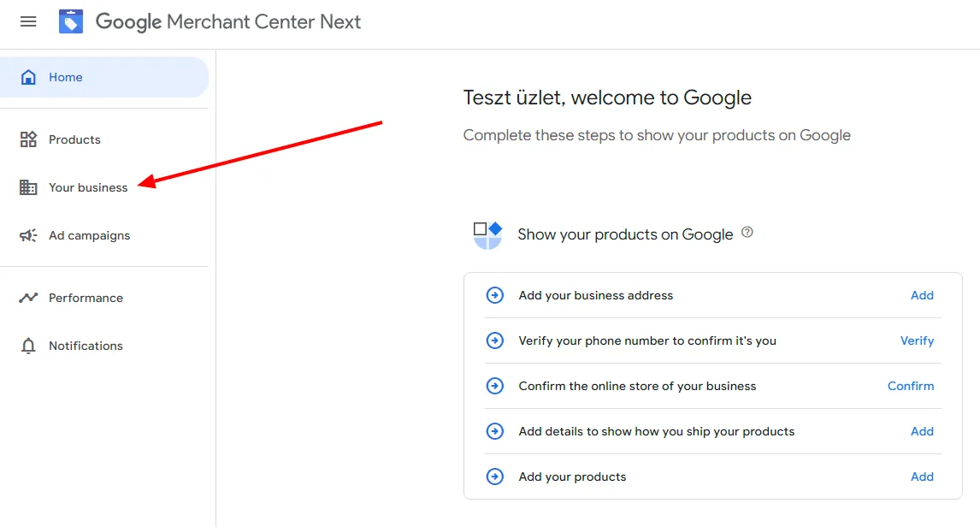Image resolution: width=980 pixels, height=527 pixels.
Task: Click 'Confirm the online store of your business'
Action: click(637, 386)
